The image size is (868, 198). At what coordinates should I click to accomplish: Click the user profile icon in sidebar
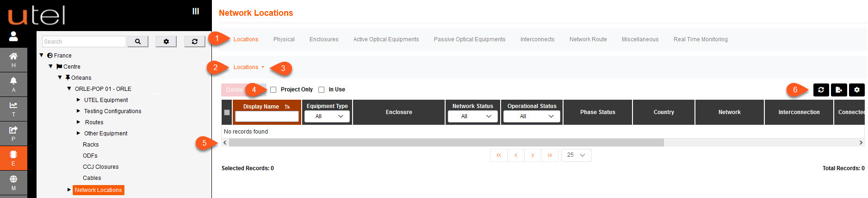pos(13,36)
